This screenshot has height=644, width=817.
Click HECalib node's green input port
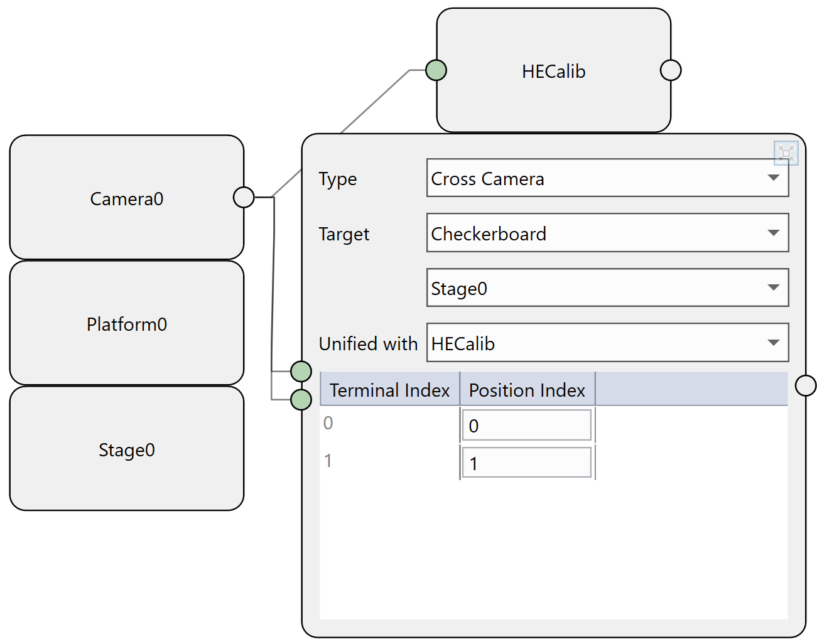(x=436, y=70)
